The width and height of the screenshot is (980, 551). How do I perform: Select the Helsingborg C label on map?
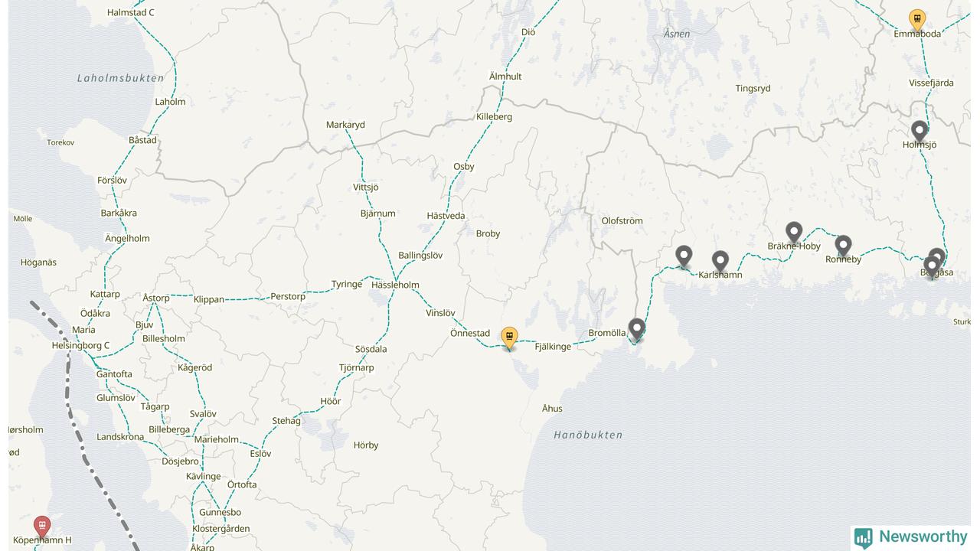(80, 345)
